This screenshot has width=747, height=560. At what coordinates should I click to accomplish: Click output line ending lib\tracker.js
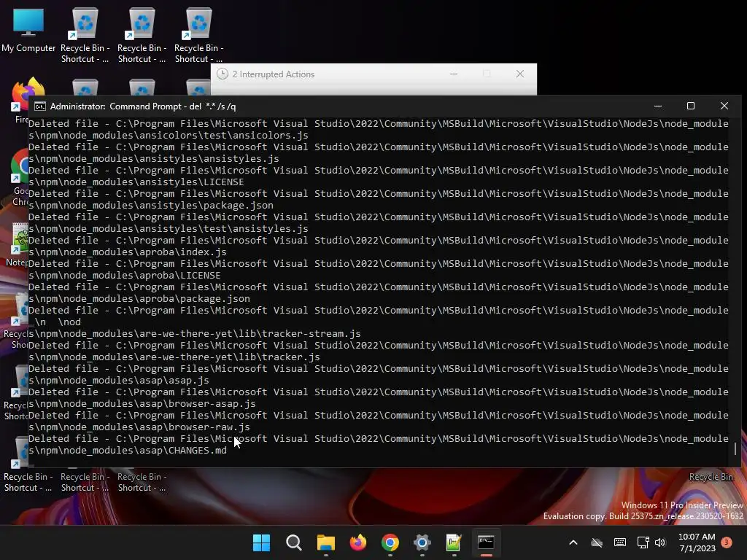click(174, 357)
